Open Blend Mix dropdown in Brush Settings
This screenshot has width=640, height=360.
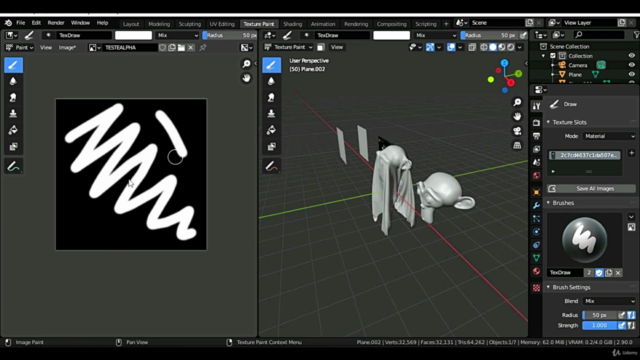pos(609,301)
